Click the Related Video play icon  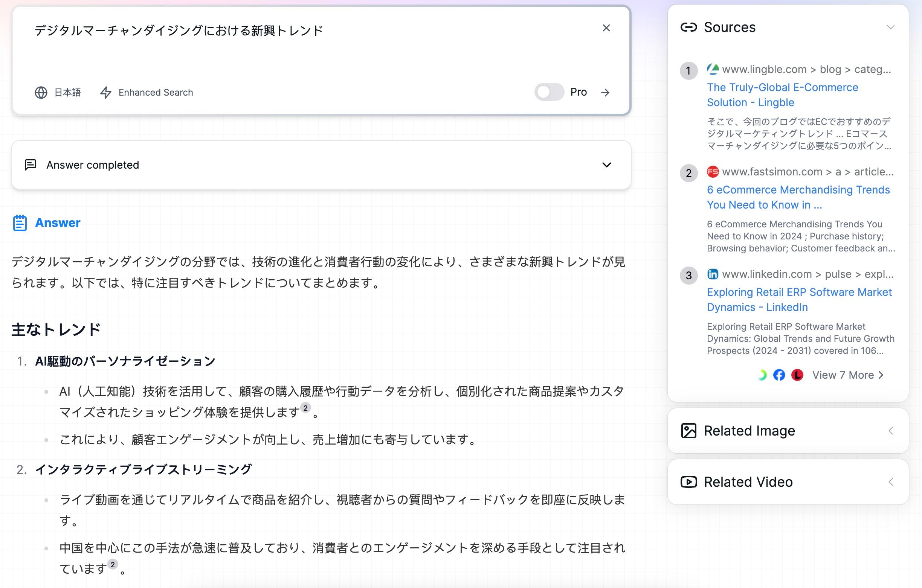click(x=688, y=482)
